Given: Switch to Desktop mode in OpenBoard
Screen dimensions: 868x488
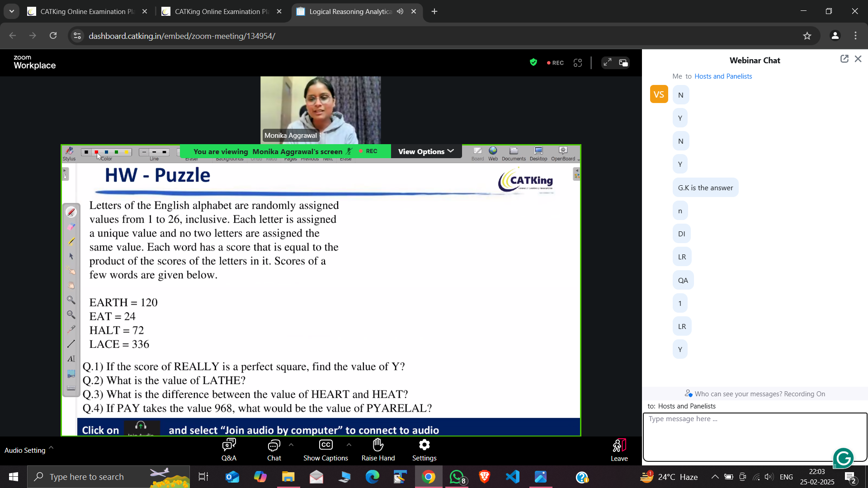Looking at the screenshot, I should tap(538, 154).
